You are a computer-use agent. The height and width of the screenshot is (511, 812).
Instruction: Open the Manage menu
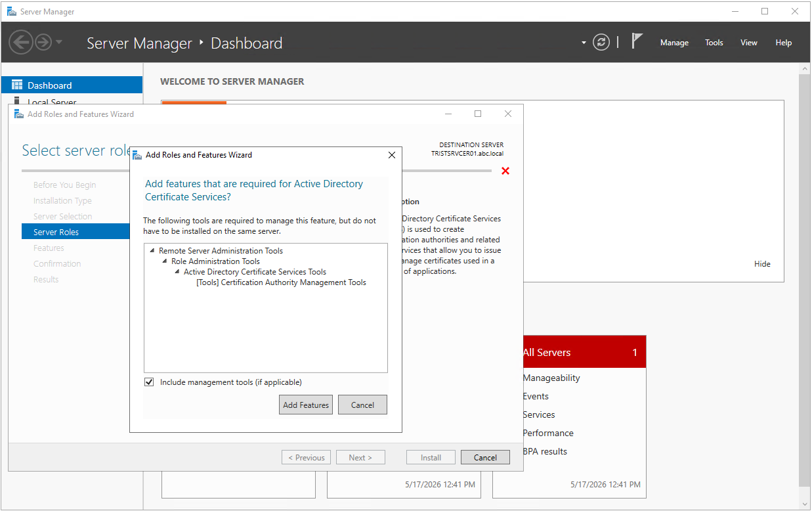click(674, 43)
